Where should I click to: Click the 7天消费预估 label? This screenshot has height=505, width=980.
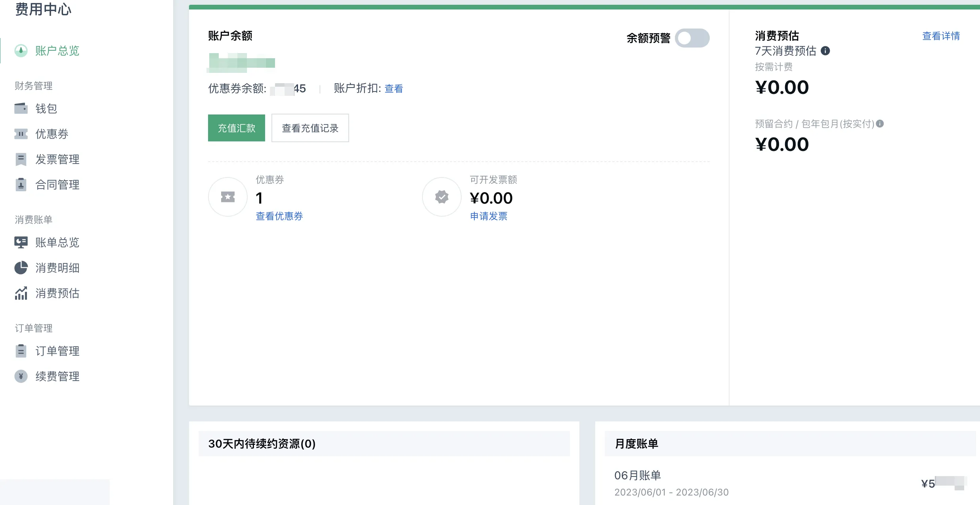(785, 51)
